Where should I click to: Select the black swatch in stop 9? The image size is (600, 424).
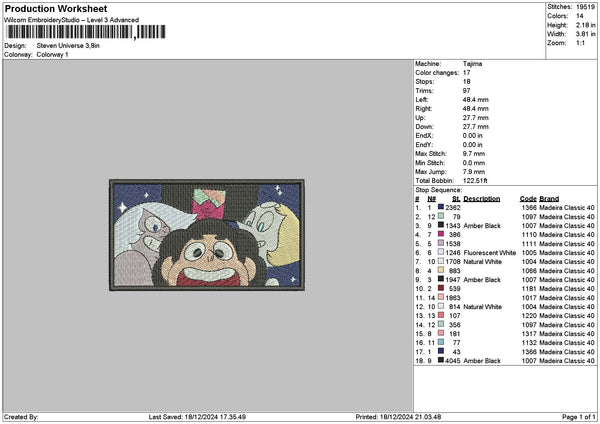coord(441,279)
